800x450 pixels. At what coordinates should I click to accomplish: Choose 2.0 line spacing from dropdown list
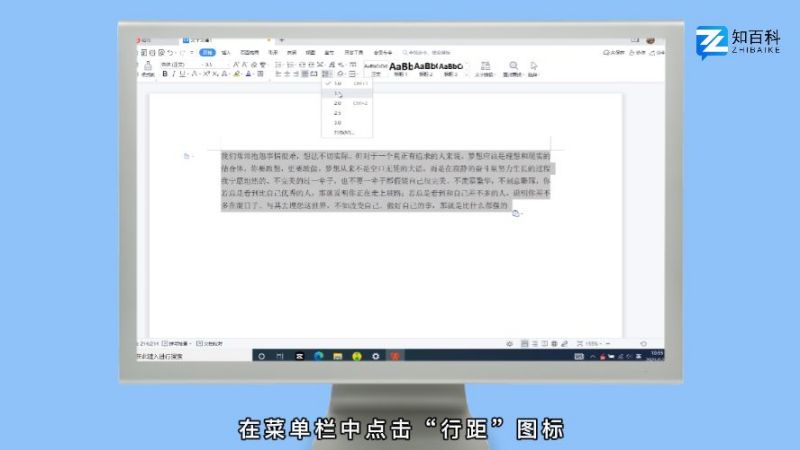pyautogui.click(x=338, y=103)
